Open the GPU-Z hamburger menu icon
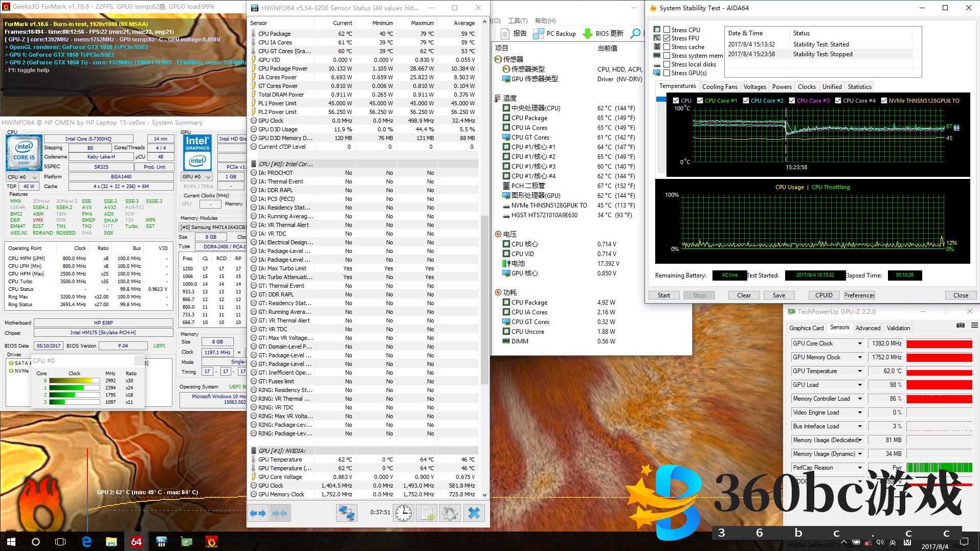Image resolution: width=980 pixels, height=551 pixels. (x=974, y=325)
